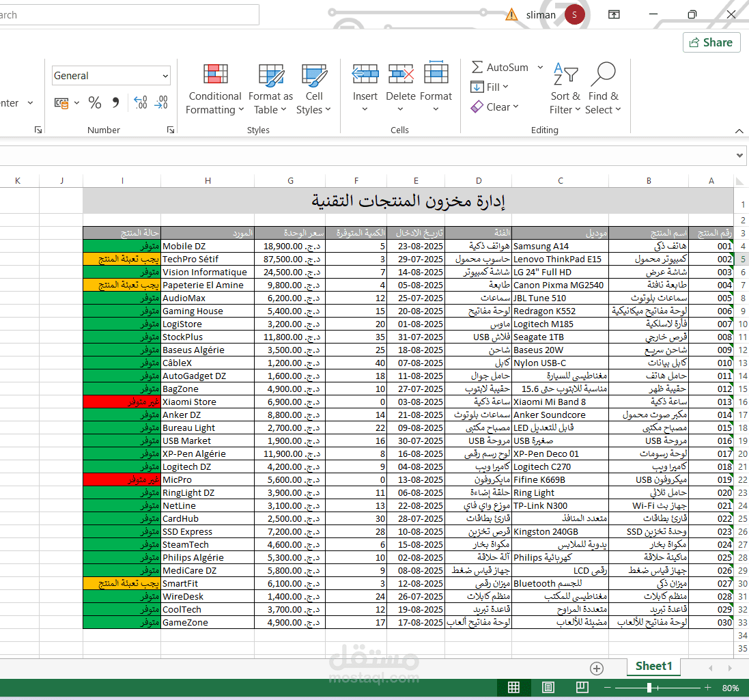The width and height of the screenshot is (749, 700).
Task: Zoom out with minus button
Action: pyautogui.click(x=608, y=688)
